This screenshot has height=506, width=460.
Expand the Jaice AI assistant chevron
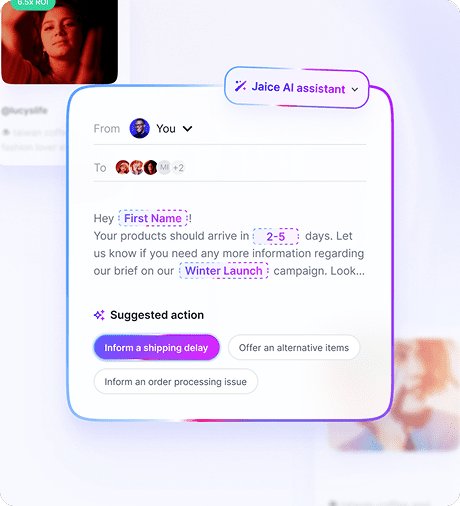355,89
